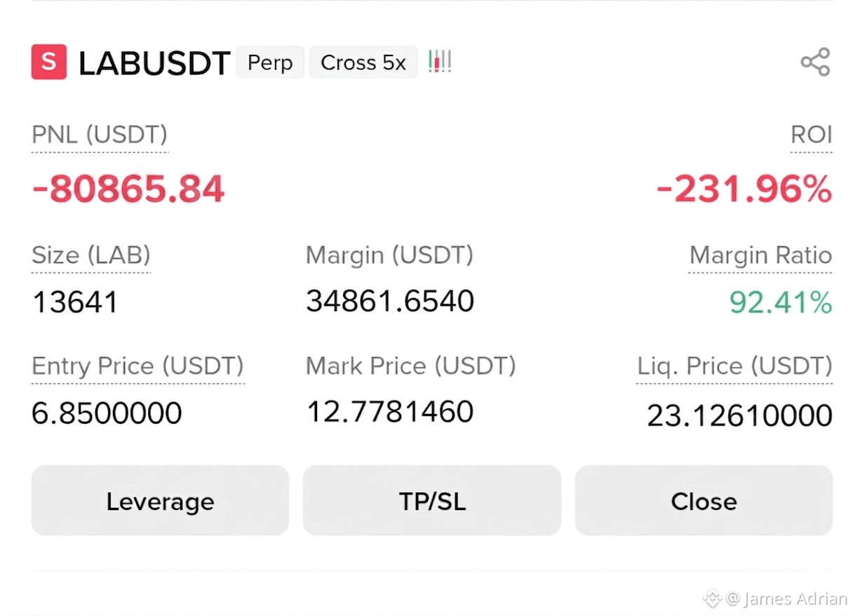Tap the -80865.84 PNL value
Screen dimensions: 853x616
coord(128,189)
